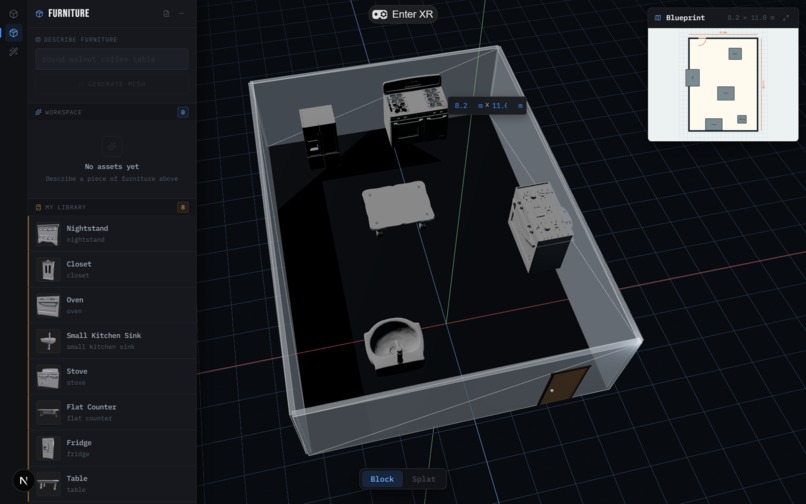Select the small bottom right Blueprint block
Screen dimensions: 806x504
[742, 119]
